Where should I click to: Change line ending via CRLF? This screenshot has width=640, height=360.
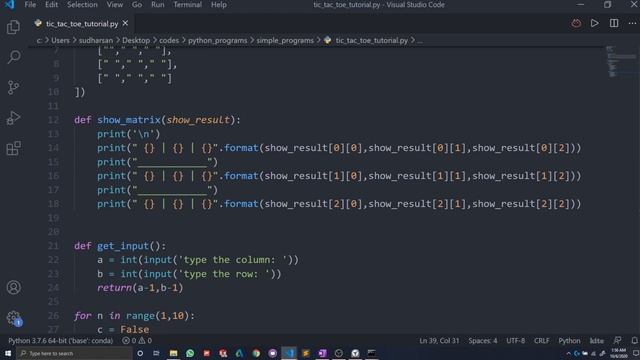tap(542, 340)
